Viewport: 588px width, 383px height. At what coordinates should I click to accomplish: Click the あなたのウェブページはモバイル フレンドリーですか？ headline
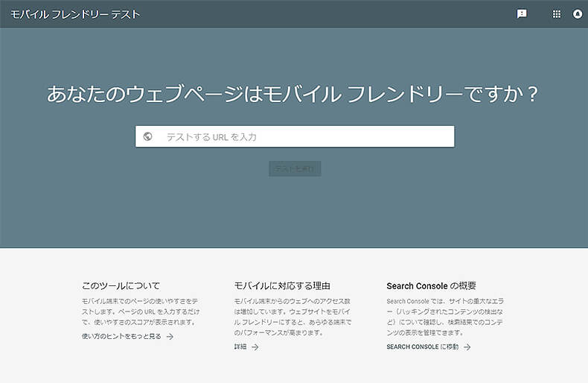(x=293, y=94)
